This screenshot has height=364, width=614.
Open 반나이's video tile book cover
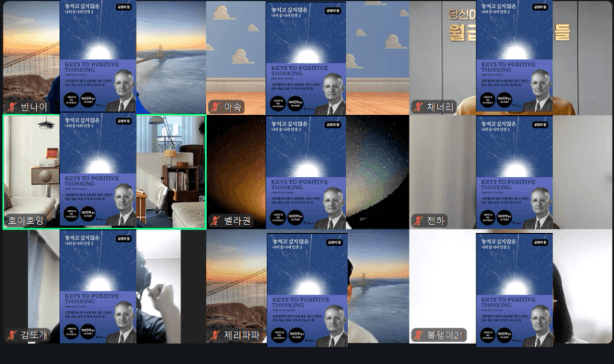98,56
